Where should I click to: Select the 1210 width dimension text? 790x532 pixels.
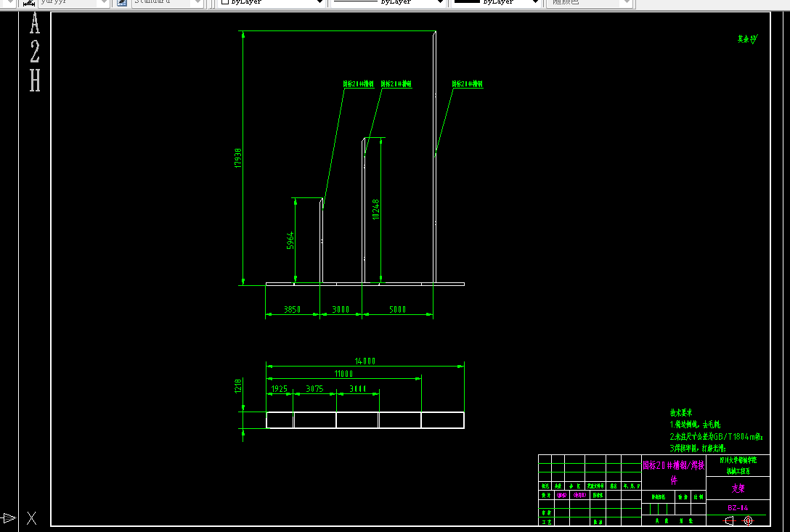(238, 386)
